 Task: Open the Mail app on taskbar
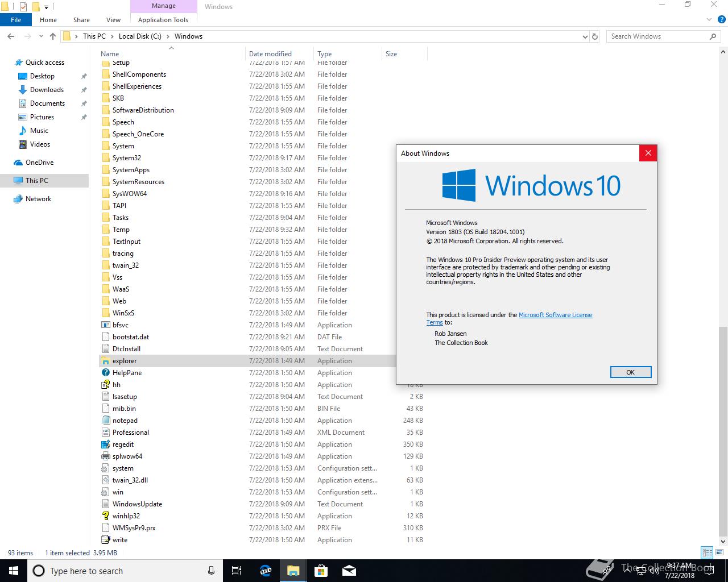tap(349, 571)
